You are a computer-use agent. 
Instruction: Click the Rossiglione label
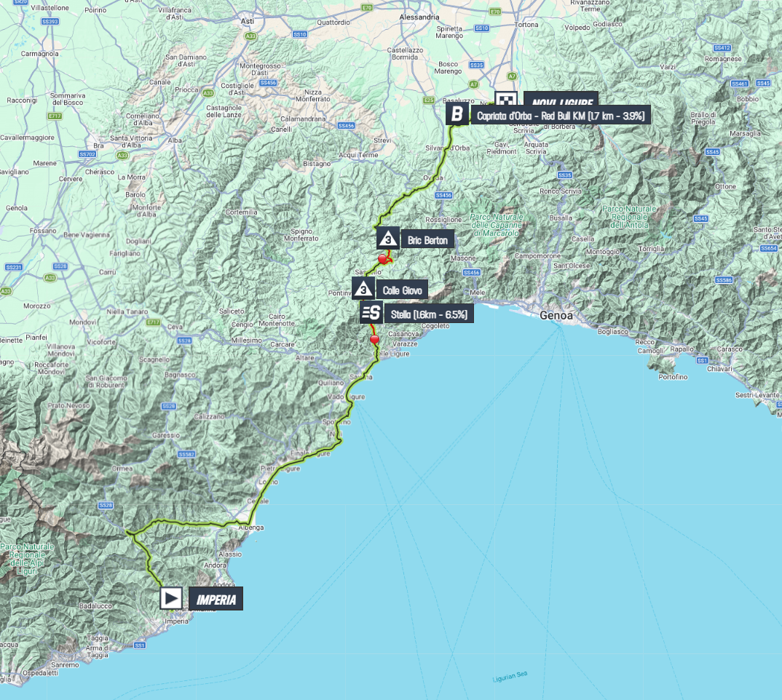(443, 220)
